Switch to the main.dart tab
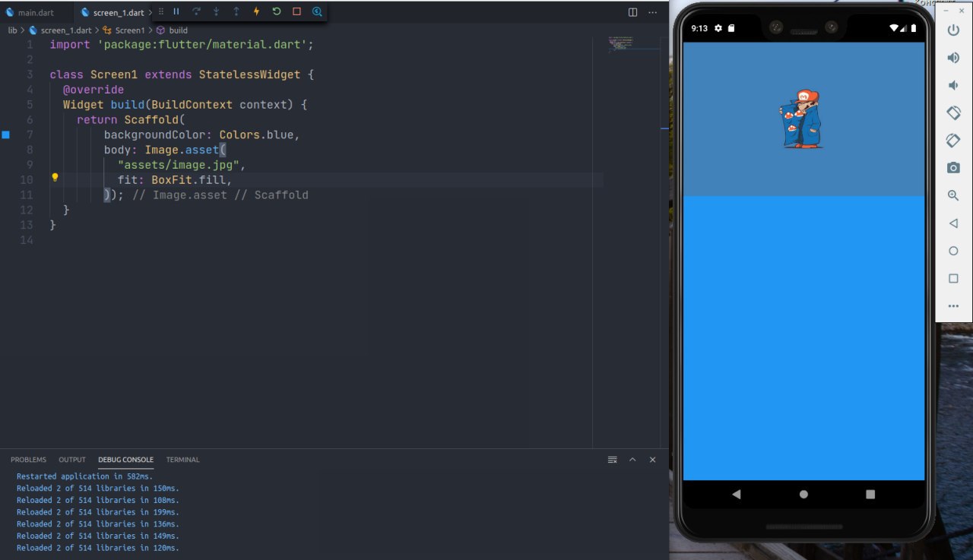Image resolution: width=973 pixels, height=560 pixels. (x=34, y=12)
